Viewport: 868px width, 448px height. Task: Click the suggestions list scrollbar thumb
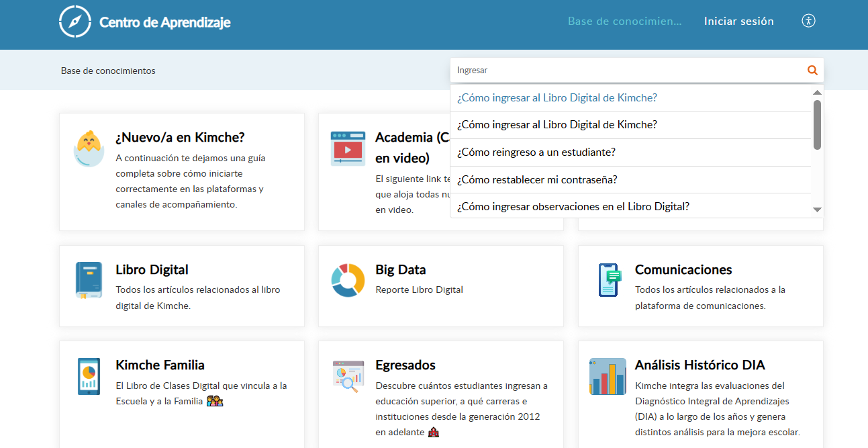pyautogui.click(x=817, y=125)
